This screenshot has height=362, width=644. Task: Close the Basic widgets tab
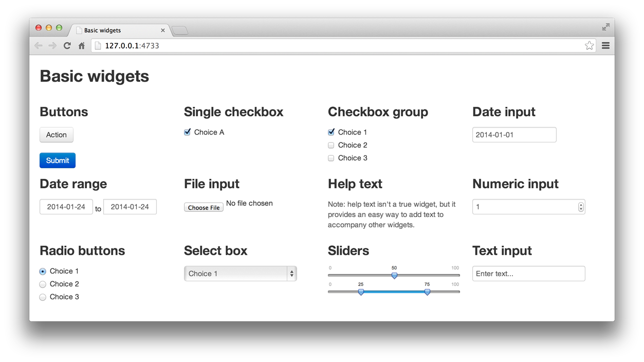163,30
